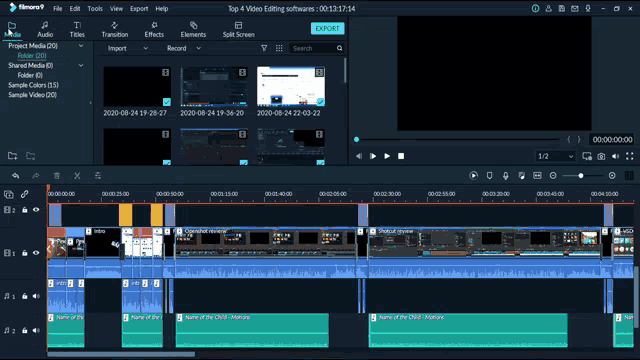Select Folder (20) under Project Media
This screenshot has height=360, width=640.
[32, 56]
